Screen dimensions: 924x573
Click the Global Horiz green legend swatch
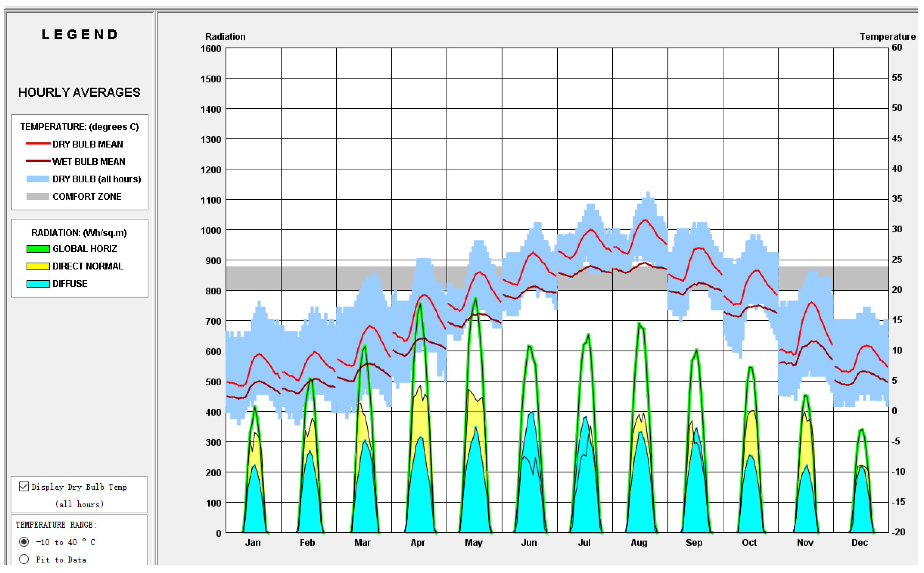[x=38, y=249]
